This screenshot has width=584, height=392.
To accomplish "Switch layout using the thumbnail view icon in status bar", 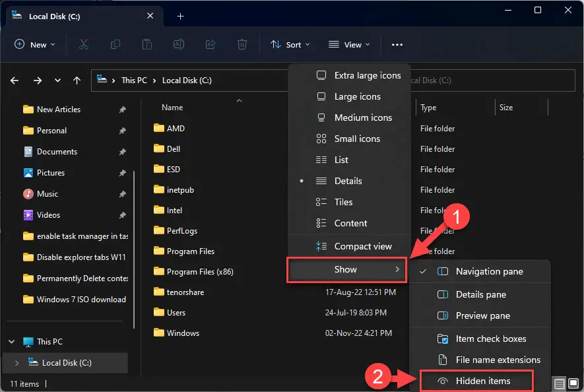I will pos(573,383).
